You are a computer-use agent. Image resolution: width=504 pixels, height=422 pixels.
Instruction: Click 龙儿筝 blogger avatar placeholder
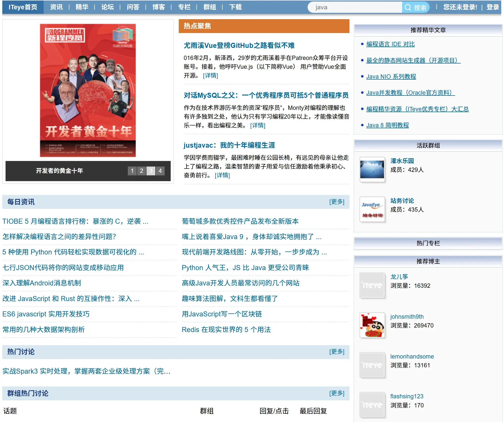[372, 285]
